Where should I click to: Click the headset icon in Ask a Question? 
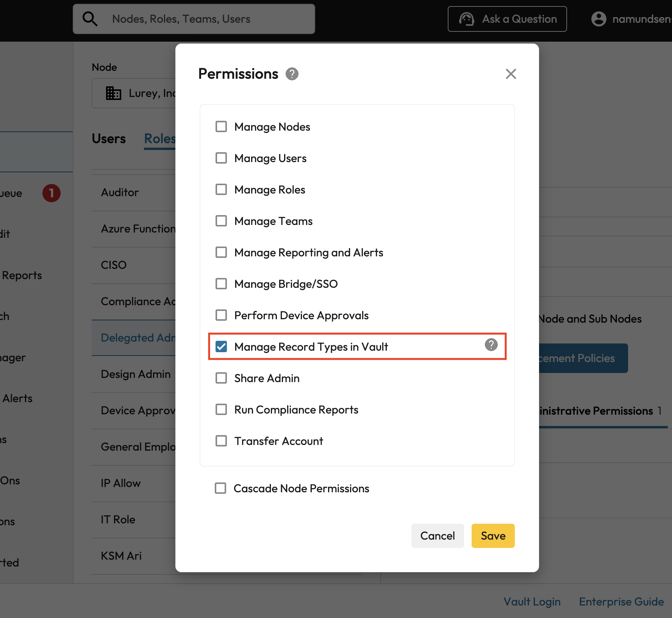pos(466,19)
